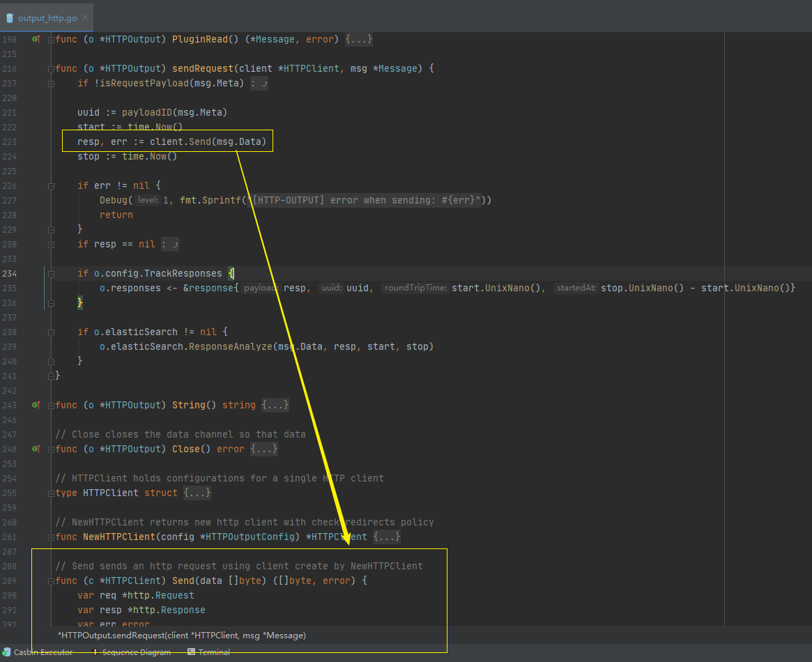Viewport: 812px width, 662px height.
Task: Click the Casbin Executor icon
Action: point(7,652)
